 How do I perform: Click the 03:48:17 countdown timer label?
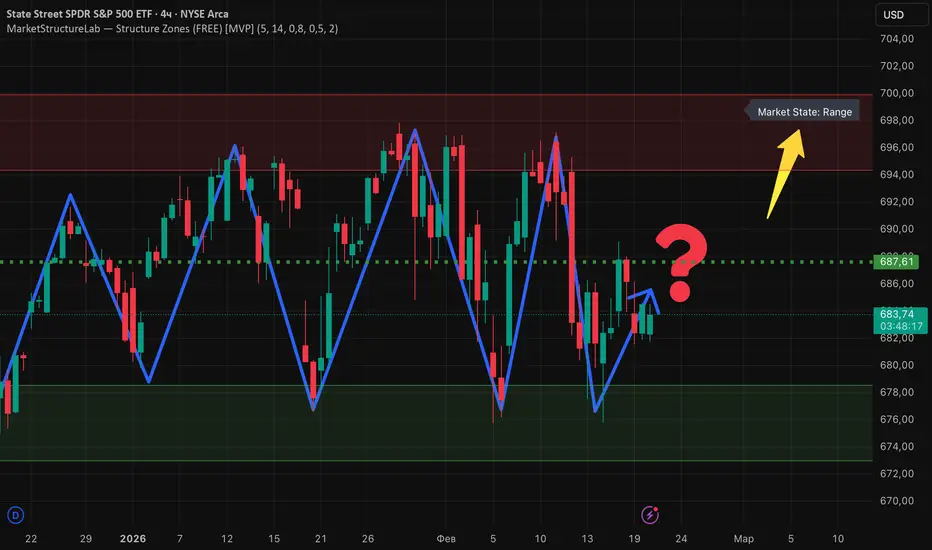pyautogui.click(x=901, y=326)
